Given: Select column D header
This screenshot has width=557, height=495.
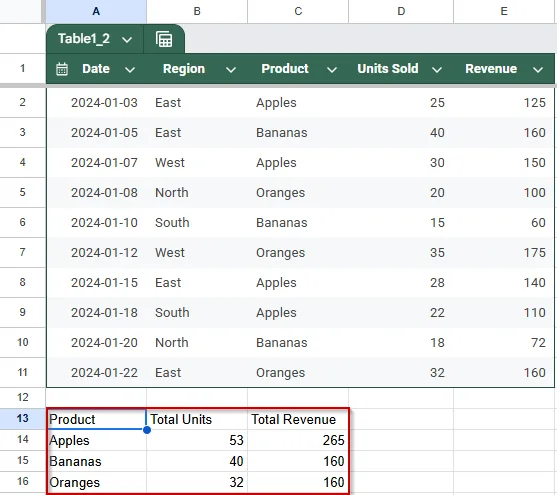Looking at the screenshot, I should 401,11.
